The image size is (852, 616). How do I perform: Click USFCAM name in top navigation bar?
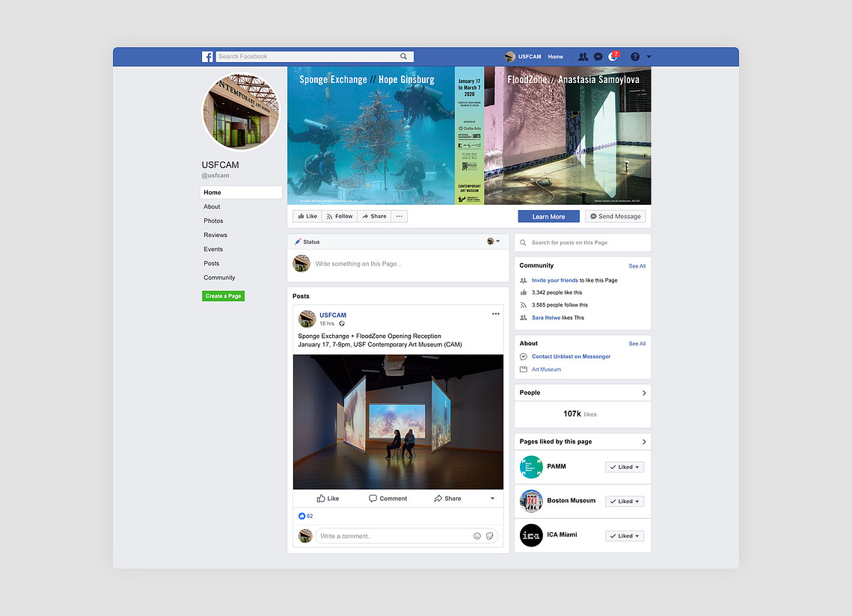click(x=530, y=57)
